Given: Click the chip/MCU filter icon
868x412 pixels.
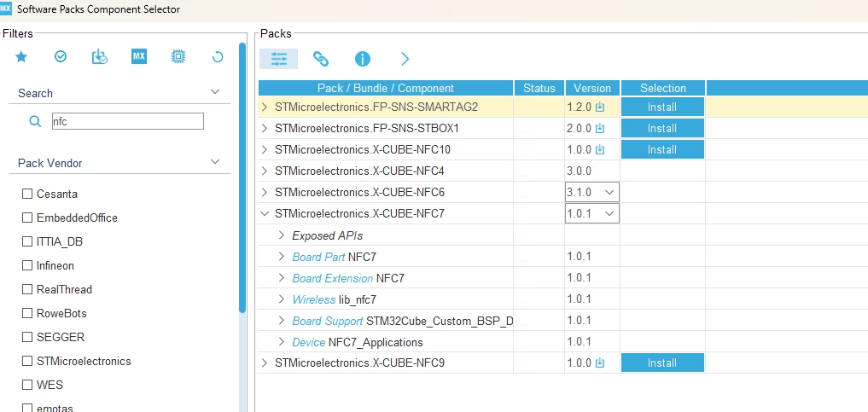Looking at the screenshot, I should pyautogui.click(x=178, y=56).
